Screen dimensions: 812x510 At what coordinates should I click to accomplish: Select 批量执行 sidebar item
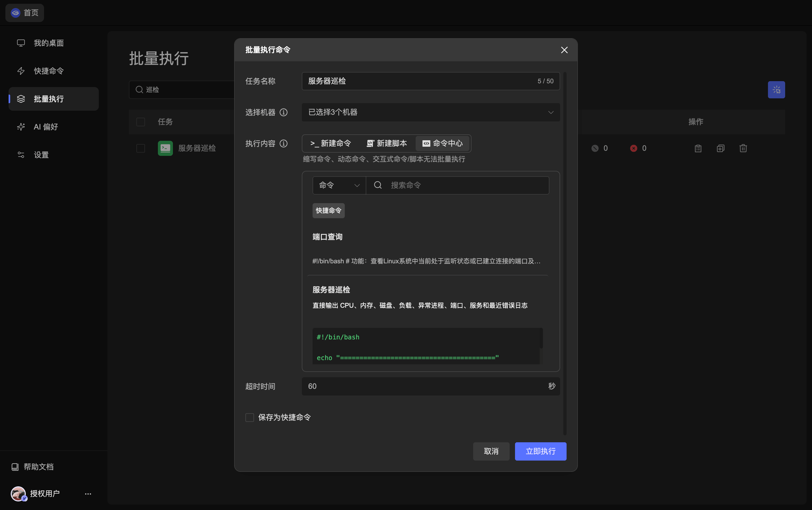pos(54,99)
